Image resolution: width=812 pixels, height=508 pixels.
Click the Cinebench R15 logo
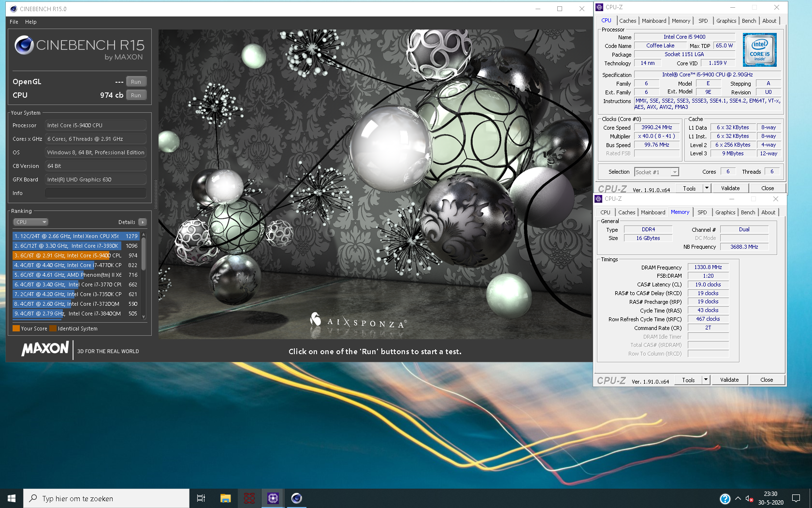79,48
